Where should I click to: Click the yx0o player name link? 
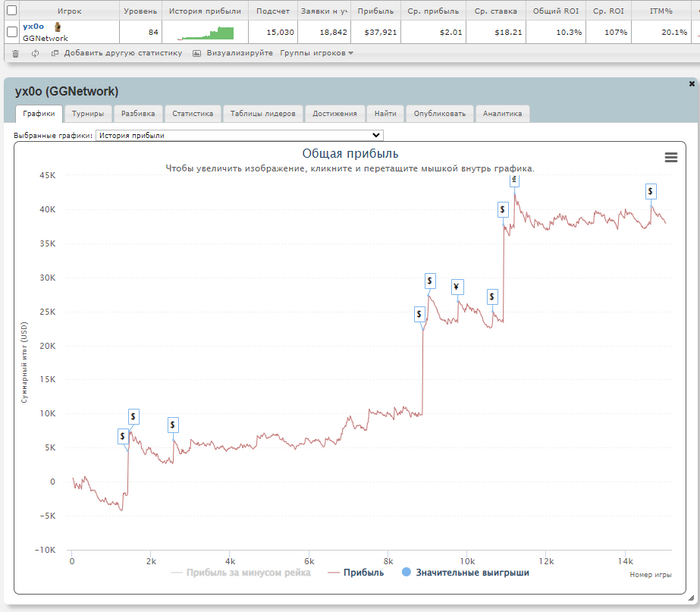tap(33, 26)
